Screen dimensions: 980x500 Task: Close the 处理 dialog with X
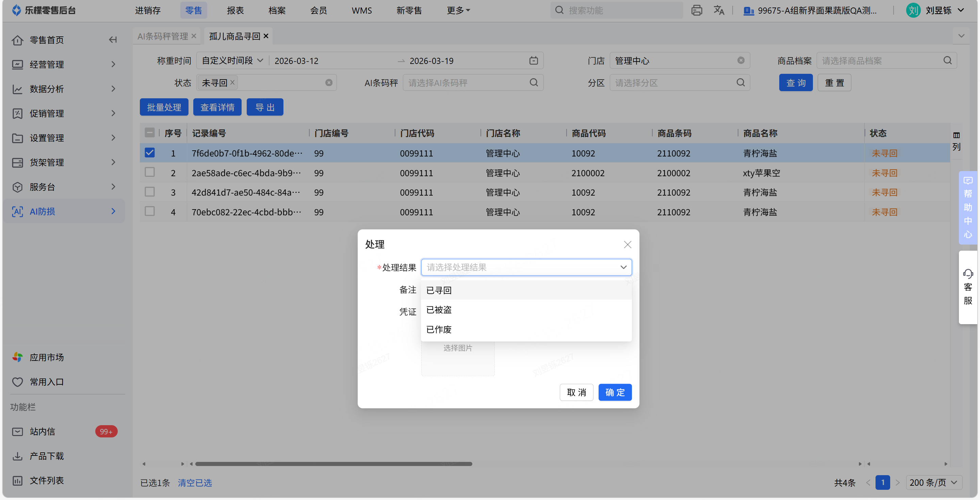tap(627, 245)
